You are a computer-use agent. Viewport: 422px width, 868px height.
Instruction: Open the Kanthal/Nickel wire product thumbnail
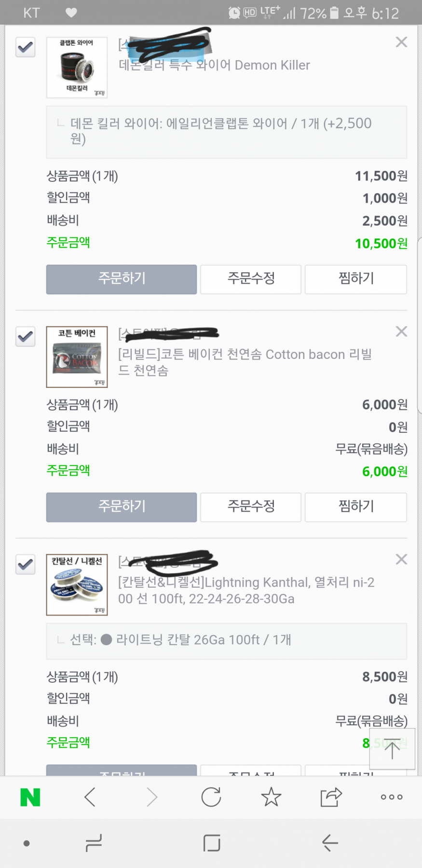[77, 585]
